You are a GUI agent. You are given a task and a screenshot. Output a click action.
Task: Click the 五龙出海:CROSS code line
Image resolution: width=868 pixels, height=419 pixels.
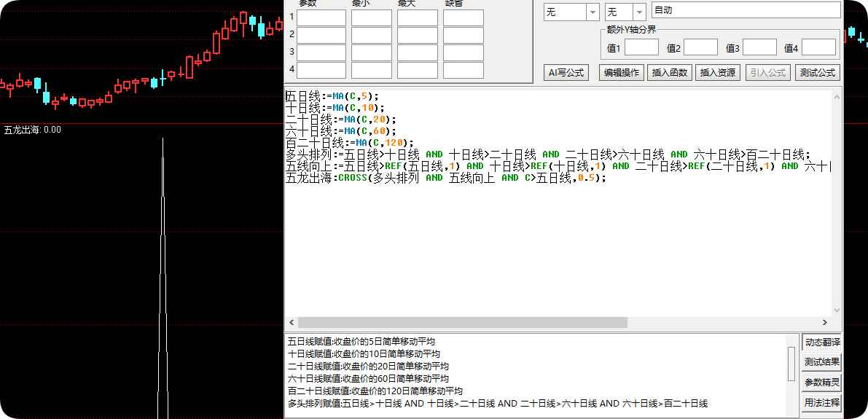446,179
